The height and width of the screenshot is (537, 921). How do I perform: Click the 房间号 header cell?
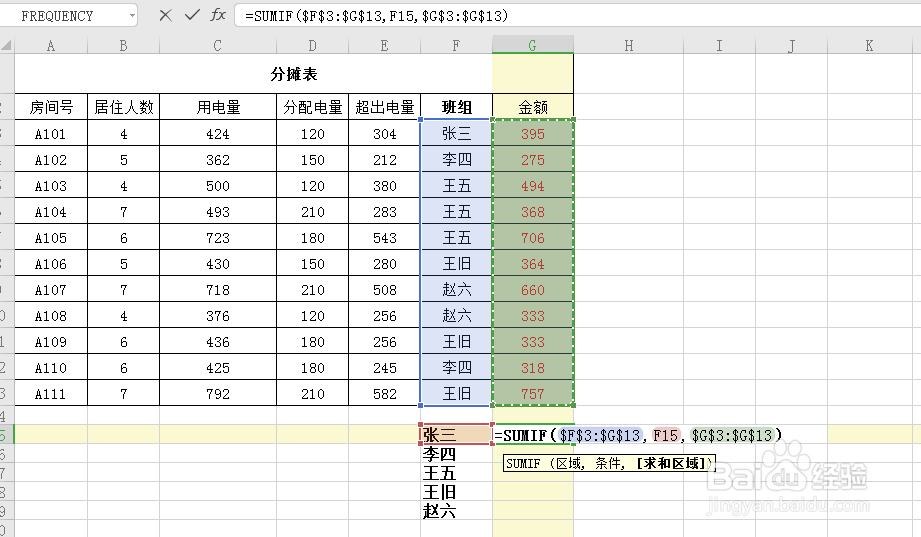[x=51, y=107]
